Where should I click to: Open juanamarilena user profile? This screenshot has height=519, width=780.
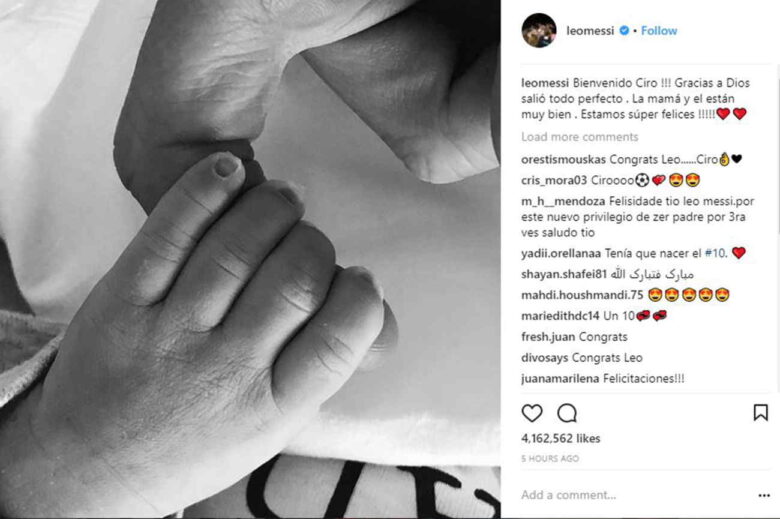[x=560, y=379]
